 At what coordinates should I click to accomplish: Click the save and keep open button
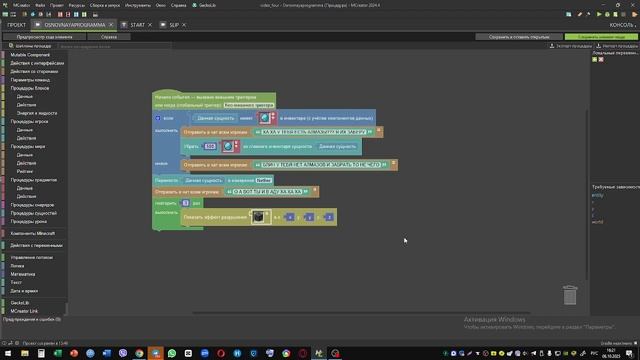click(x=519, y=37)
